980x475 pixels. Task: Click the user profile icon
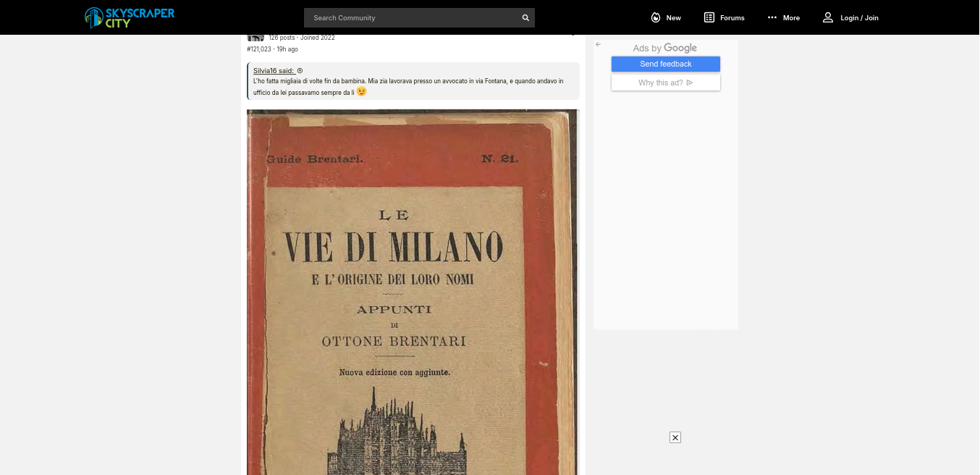[828, 17]
